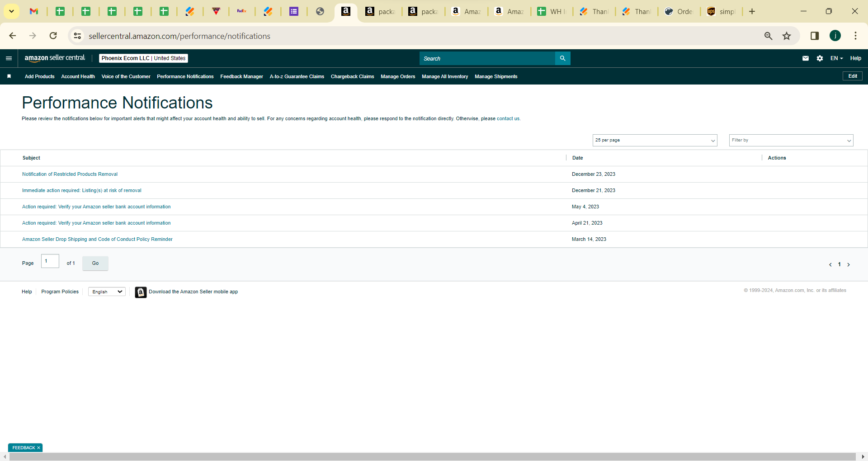Click the browser zoom magnifier icon
868x461 pixels.
click(768, 36)
